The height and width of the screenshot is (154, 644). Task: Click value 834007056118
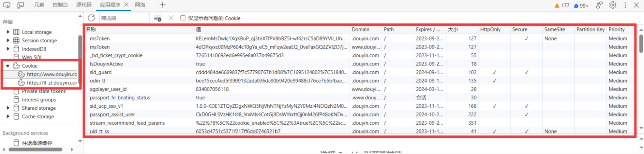pyautogui.click(x=212, y=89)
